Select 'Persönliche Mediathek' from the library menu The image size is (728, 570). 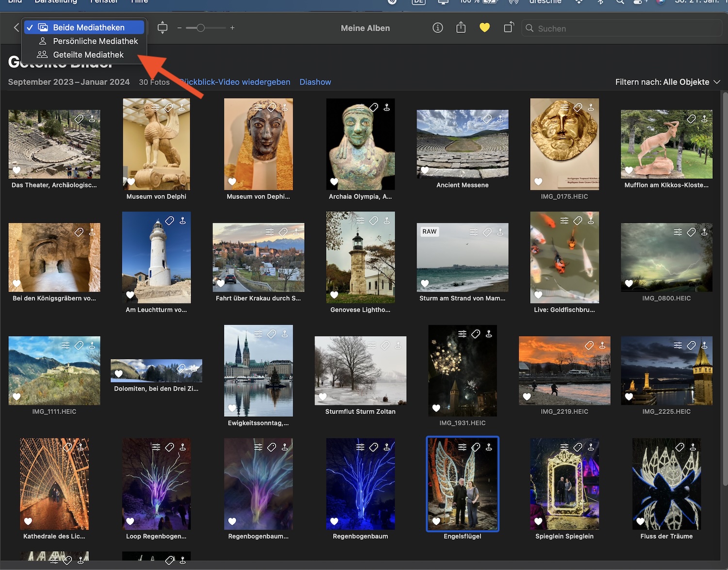tap(95, 41)
